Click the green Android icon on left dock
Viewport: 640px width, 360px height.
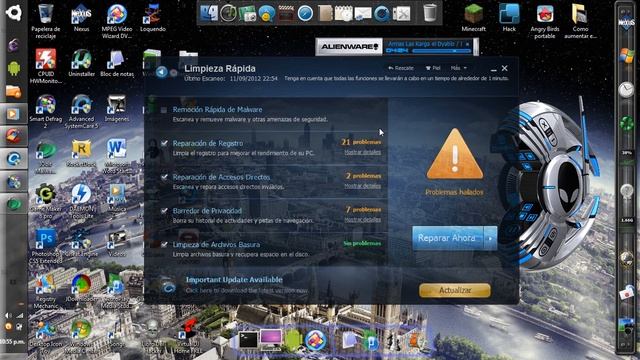13,68
